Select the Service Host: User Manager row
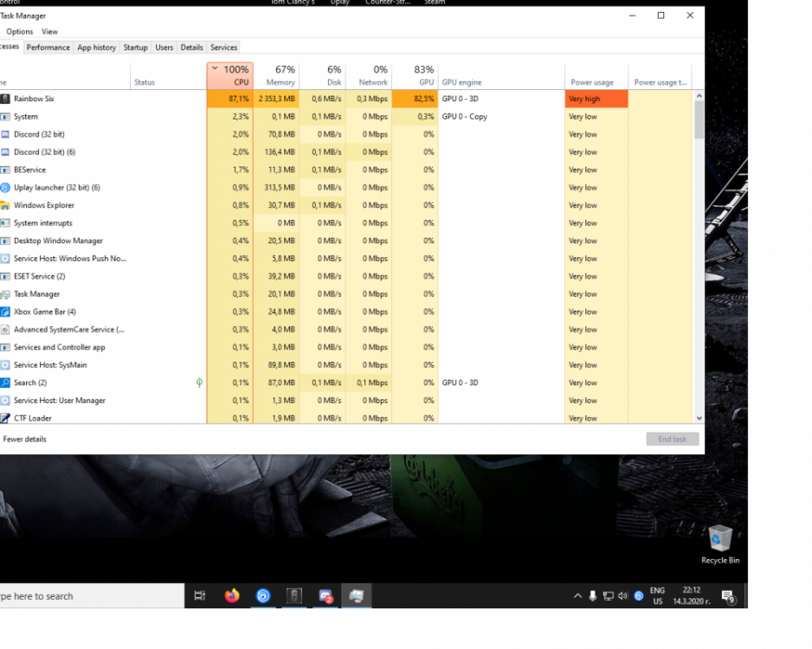The width and height of the screenshot is (812, 649). pos(346,401)
